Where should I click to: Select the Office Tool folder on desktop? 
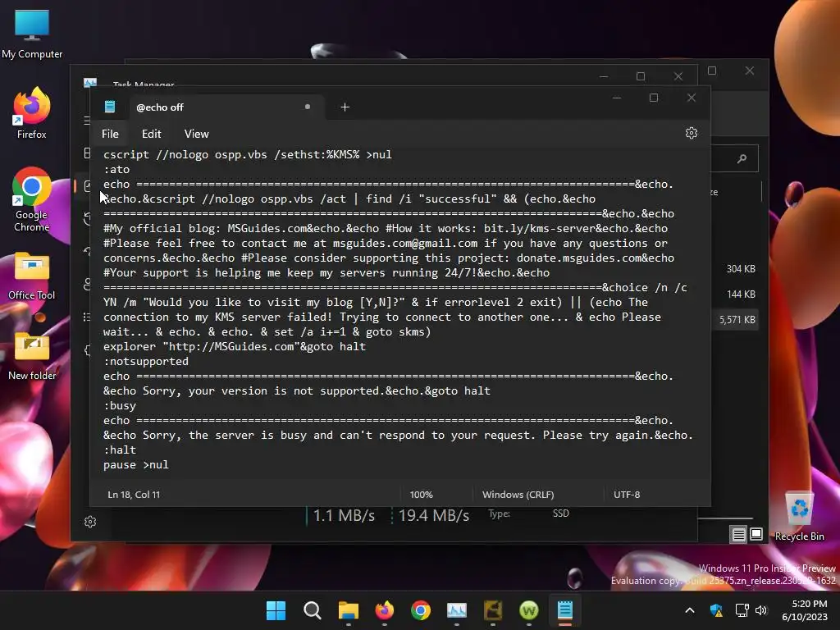[32, 276]
